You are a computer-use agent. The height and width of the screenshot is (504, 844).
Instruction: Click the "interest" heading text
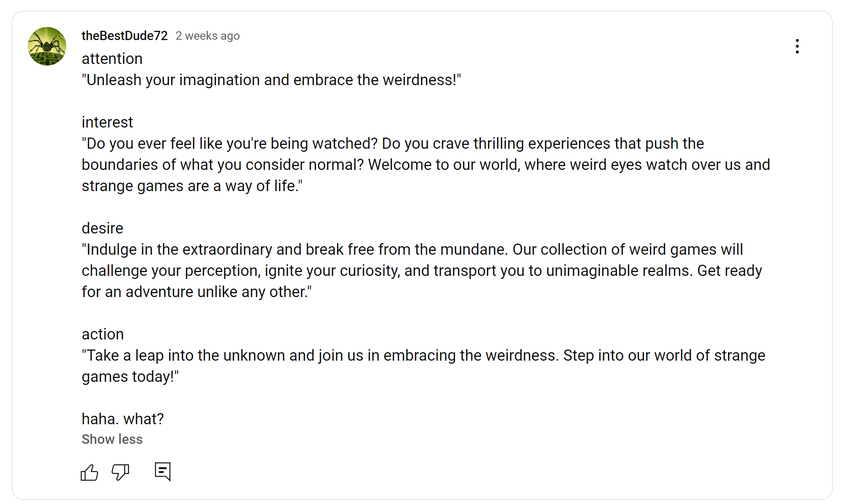point(107,123)
